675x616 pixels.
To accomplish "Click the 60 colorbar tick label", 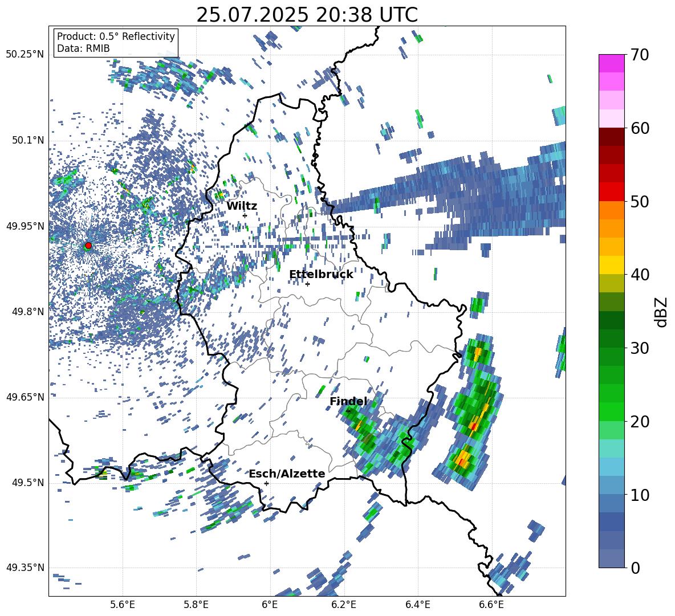I will [x=640, y=128].
